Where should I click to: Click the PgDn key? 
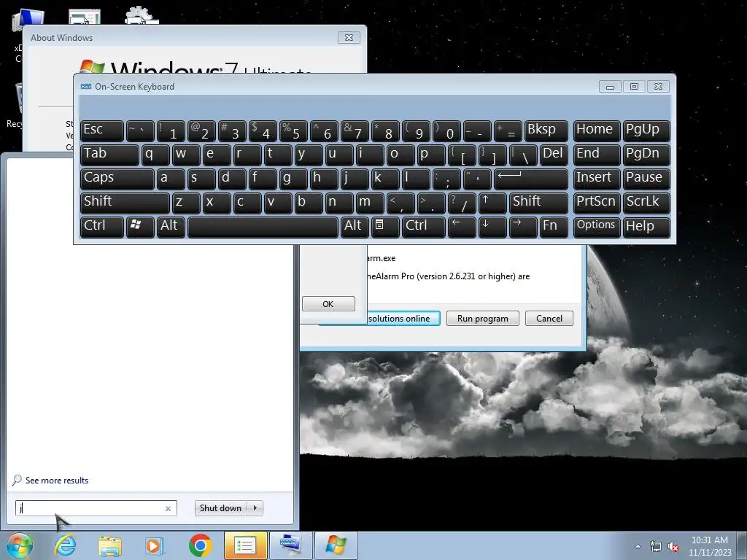pyautogui.click(x=646, y=155)
